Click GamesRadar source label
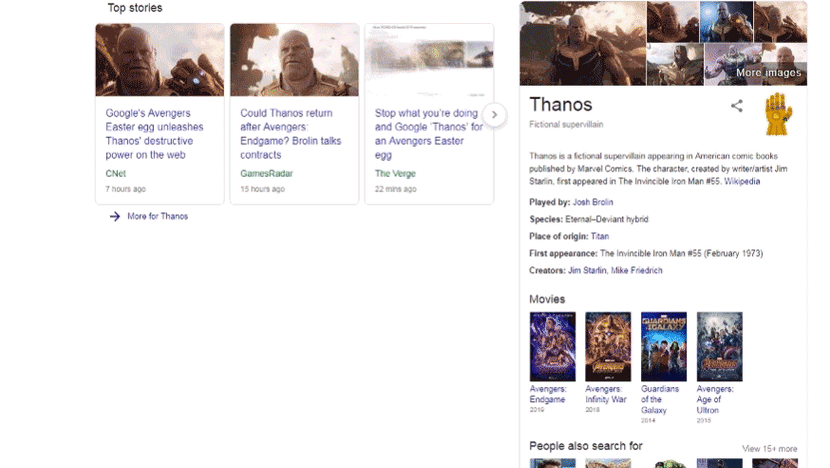Viewport: 830px width, 468px height. tap(266, 174)
